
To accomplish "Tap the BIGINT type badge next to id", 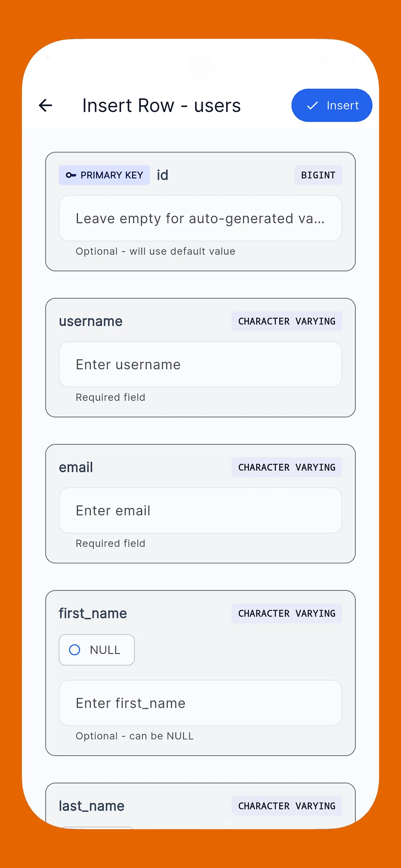I will click(318, 175).
